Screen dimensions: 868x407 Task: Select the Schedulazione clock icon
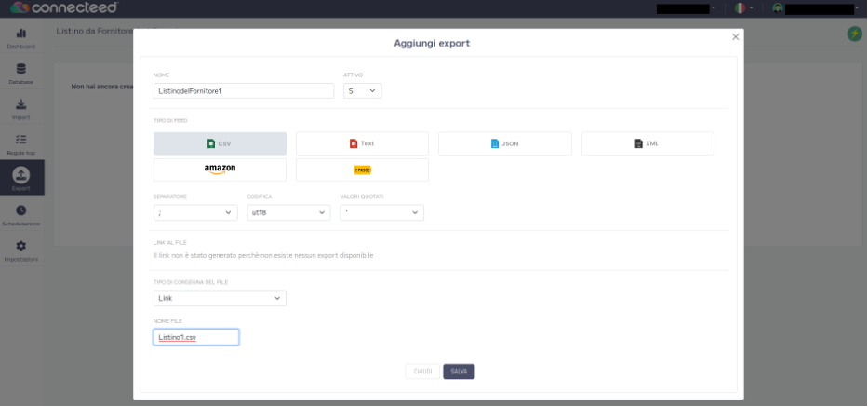point(21,211)
